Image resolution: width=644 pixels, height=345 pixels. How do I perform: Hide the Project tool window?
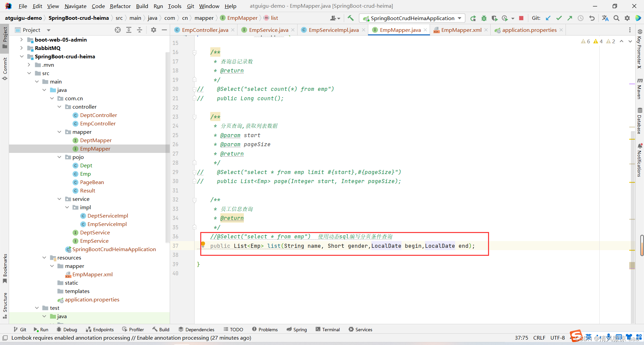[164, 30]
